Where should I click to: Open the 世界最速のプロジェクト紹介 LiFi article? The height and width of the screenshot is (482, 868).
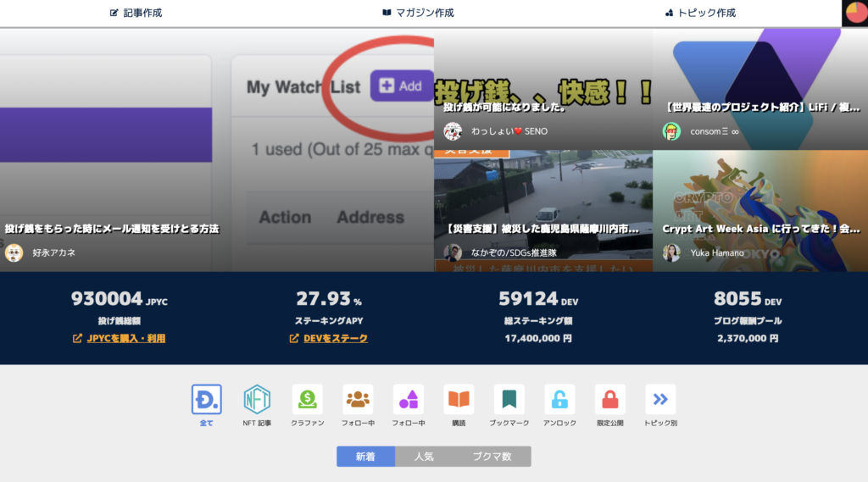click(x=761, y=108)
